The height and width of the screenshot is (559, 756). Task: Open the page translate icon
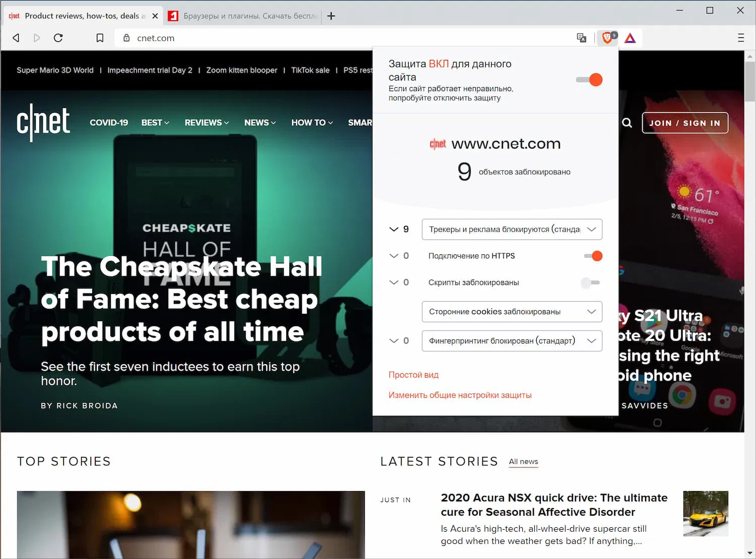click(582, 38)
